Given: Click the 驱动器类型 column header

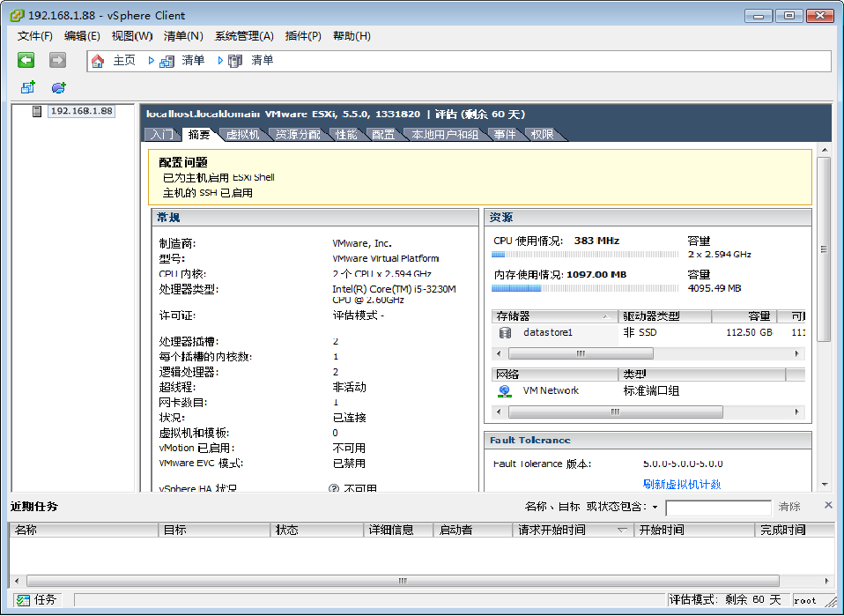Looking at the screenshot, I should click(664, 316).
